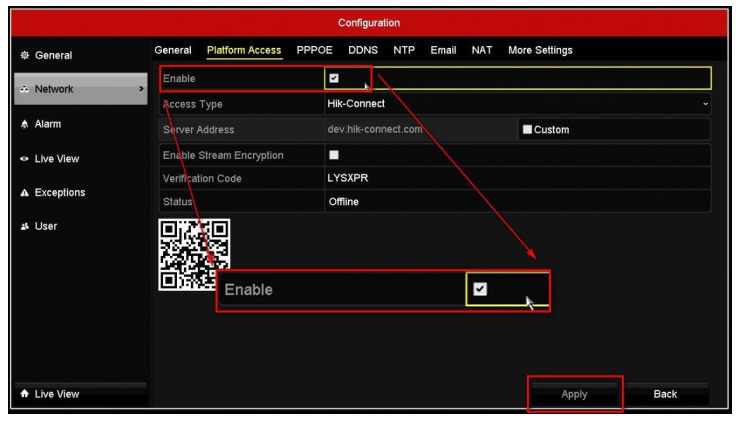Go to the DDNS tab
This screenshot has height=422, width=740.
pos(363,50)
